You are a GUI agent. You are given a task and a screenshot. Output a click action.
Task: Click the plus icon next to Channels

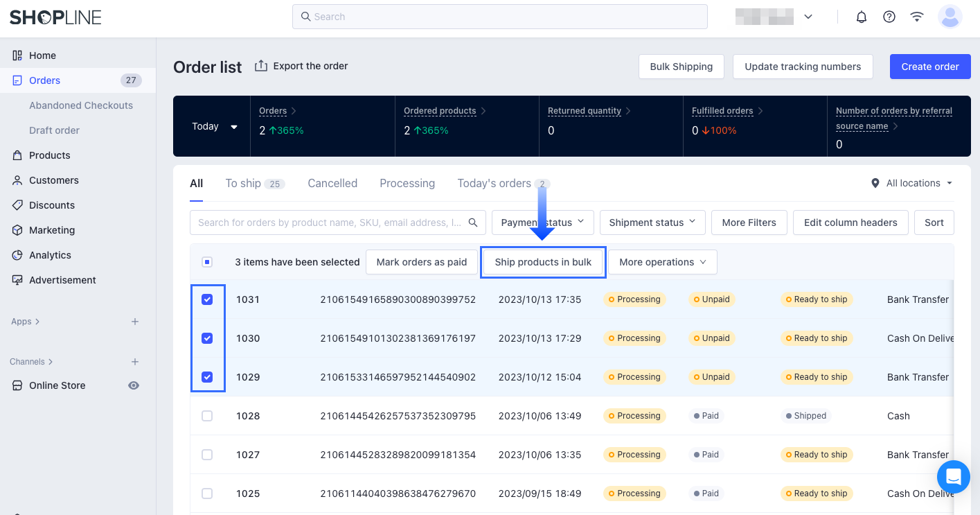(x=135, y=362)
